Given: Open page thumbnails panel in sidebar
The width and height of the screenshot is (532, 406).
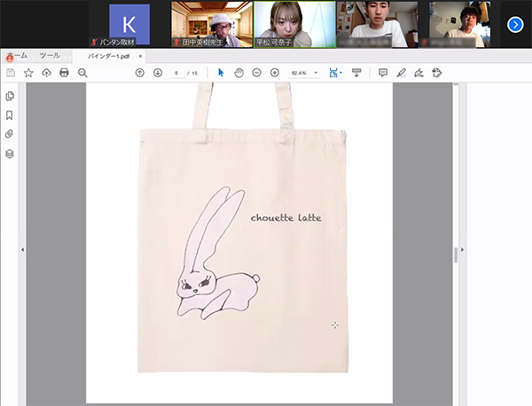Looking at the screenshot, I should click(10, 96).
